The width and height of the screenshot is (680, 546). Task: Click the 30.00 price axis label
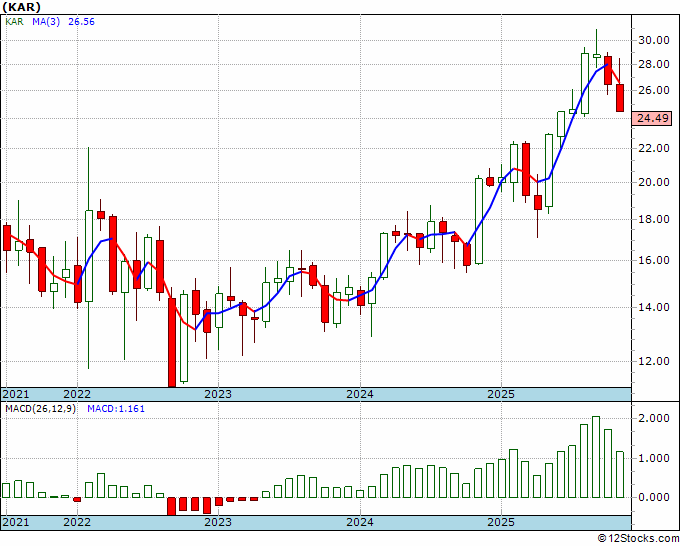coord(654,40)
